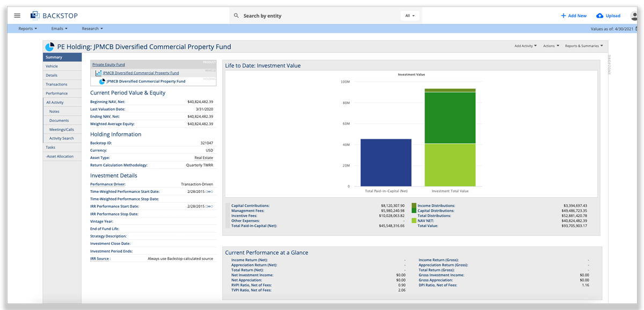This screenshot has height=310, width=644.
Task: Select the Performance sidebar tab
Action: click(x=62, y=93)
